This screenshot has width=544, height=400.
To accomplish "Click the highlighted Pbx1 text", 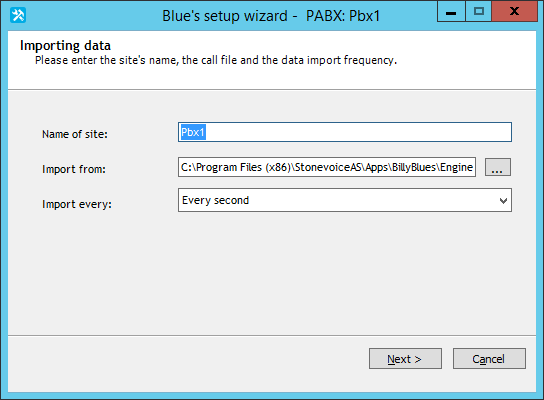I will coord(193,132).
